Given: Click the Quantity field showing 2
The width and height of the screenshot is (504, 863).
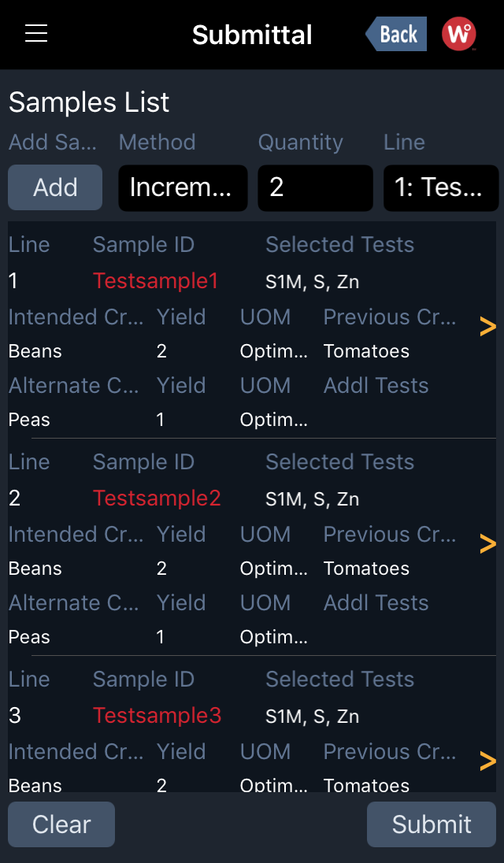Looking at the screenshot, I should tap(315, 187).
